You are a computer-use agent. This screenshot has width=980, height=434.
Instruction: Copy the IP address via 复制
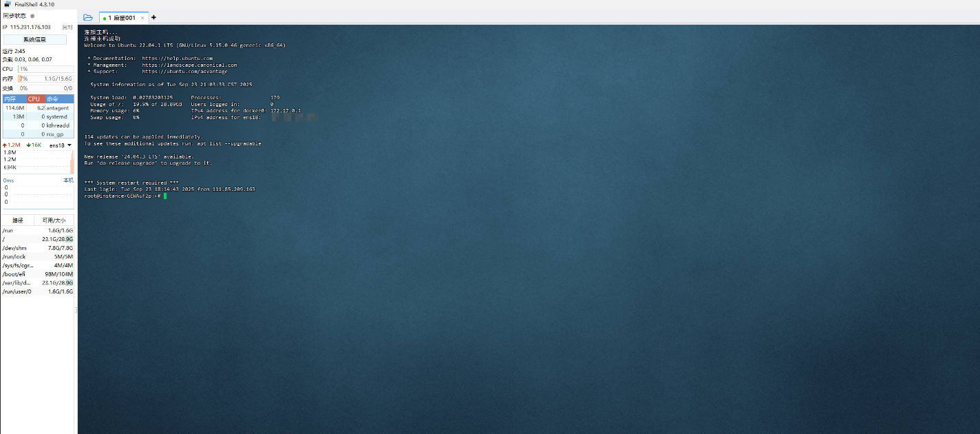pyautogui.click(x=67, y=27)
